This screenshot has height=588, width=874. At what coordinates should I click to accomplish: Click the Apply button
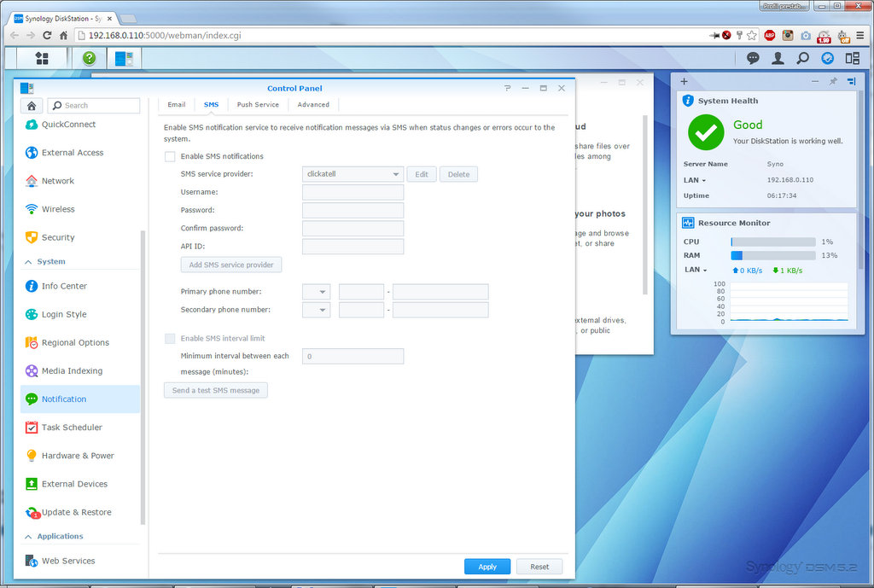pos(487,567)
